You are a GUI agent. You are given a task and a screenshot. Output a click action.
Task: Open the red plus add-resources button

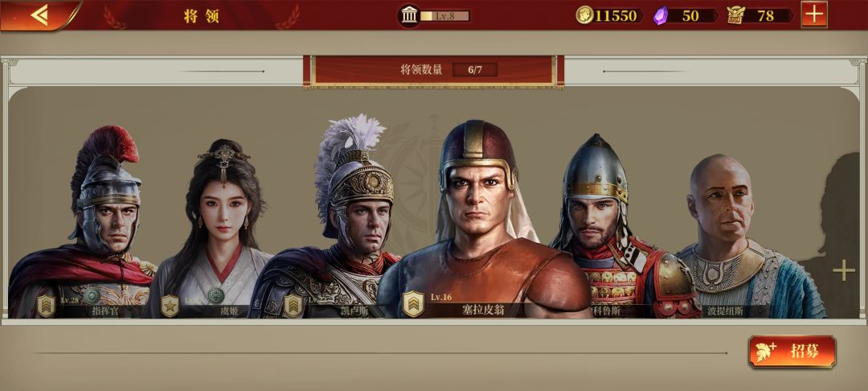[x=813, y=14]
